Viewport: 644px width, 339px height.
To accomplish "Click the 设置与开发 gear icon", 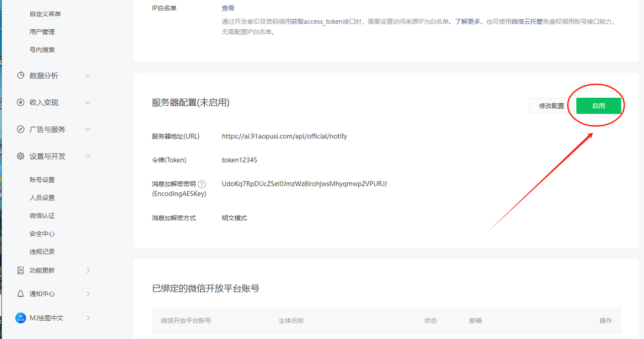I will pyautogui.click(x=21, y=156).
